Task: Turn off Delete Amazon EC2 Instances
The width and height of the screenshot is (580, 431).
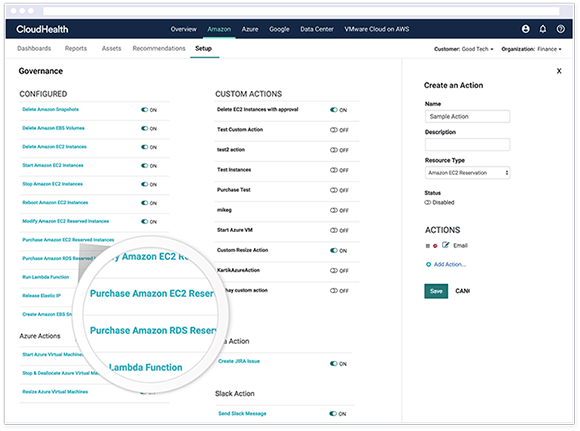Action: click(144, 147)
